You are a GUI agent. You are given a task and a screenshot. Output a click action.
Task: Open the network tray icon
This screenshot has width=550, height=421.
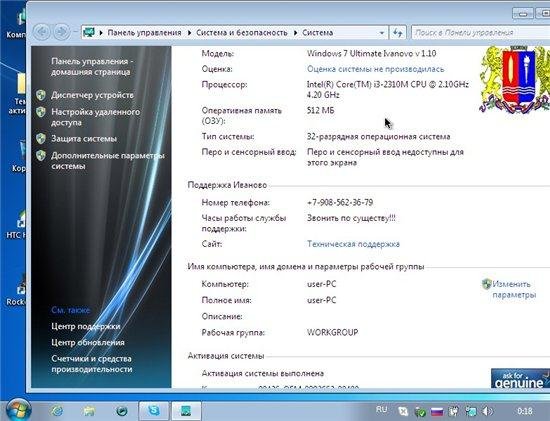click(x=471, y=411)
